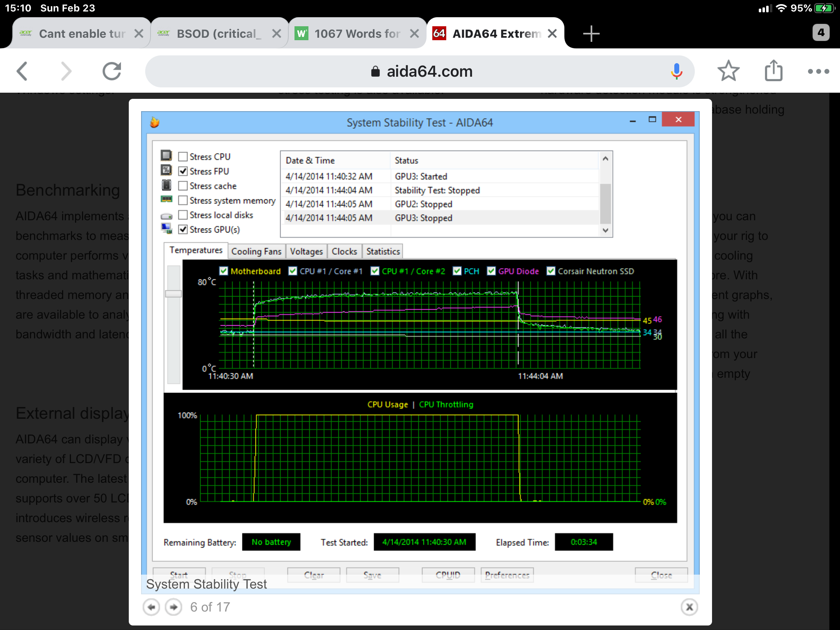Close the '1067 Words for' tab
The image size is (840, 630).
[415, 34]
